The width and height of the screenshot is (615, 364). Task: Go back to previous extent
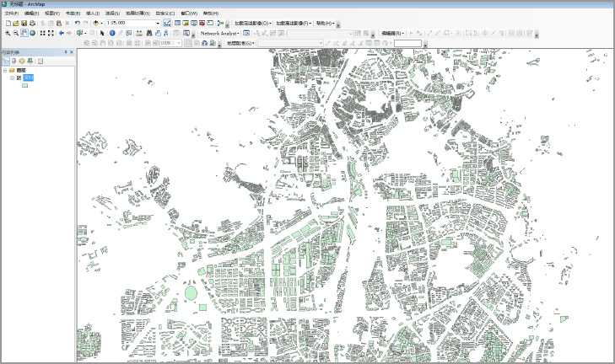click(x=62, y=34)
